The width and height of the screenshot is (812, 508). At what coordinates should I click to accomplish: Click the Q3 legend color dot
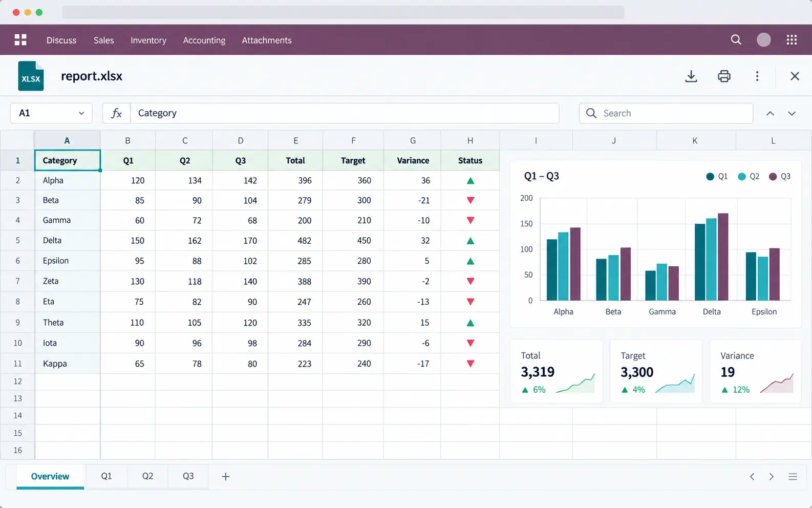(773, 177)
